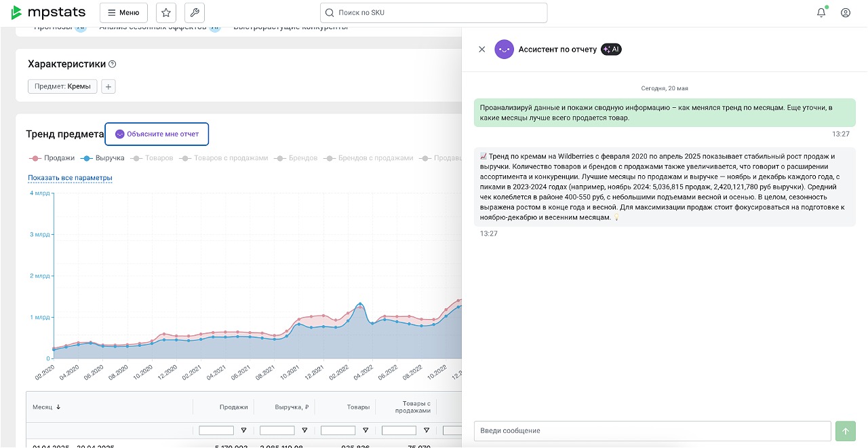Open the Товары column filter dropdown

point(366,430)
